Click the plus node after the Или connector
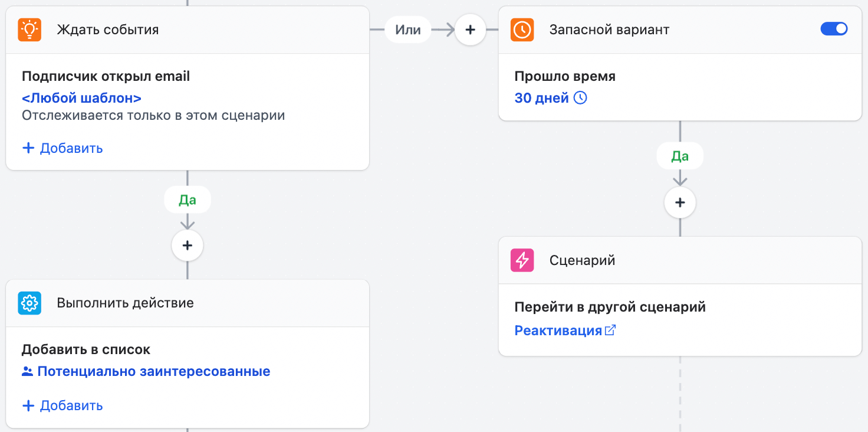 (x=470, y=29)
